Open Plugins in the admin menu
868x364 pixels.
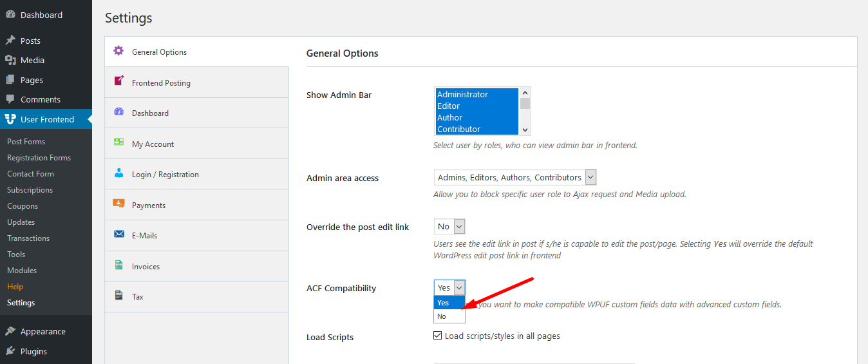tap(33, 351)
